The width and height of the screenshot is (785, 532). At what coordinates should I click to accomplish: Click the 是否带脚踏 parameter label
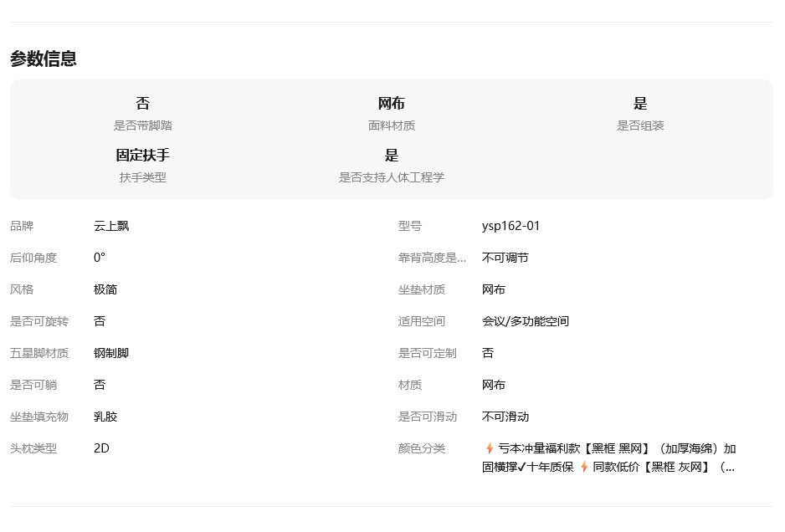point(142,126)
